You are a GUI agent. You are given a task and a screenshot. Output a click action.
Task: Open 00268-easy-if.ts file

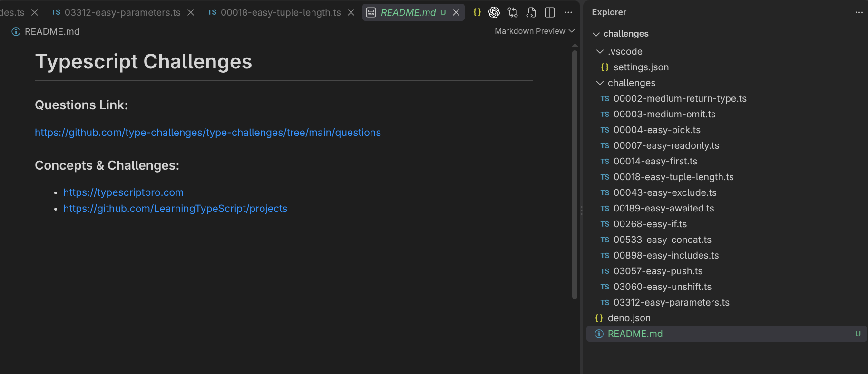[x=650, y=224]
